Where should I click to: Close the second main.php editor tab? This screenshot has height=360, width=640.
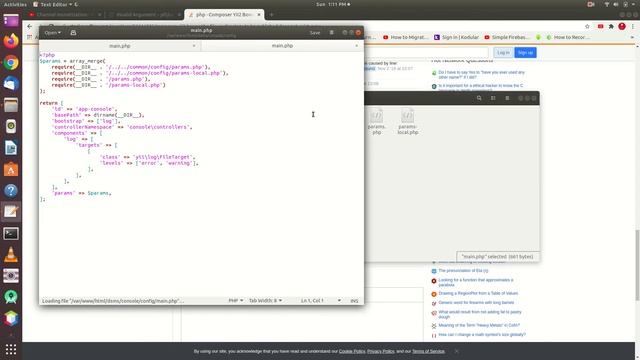(x=356, y=46)
